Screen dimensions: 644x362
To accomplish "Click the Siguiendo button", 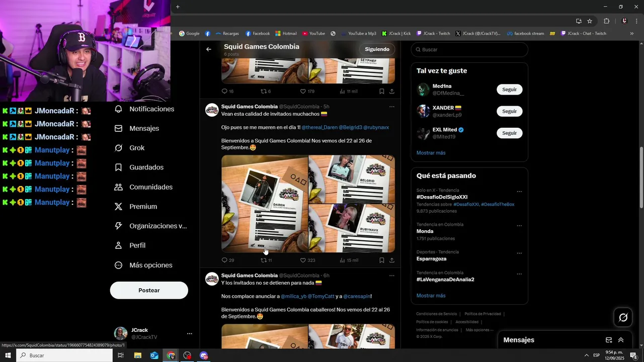I will [x=377, y=49].
